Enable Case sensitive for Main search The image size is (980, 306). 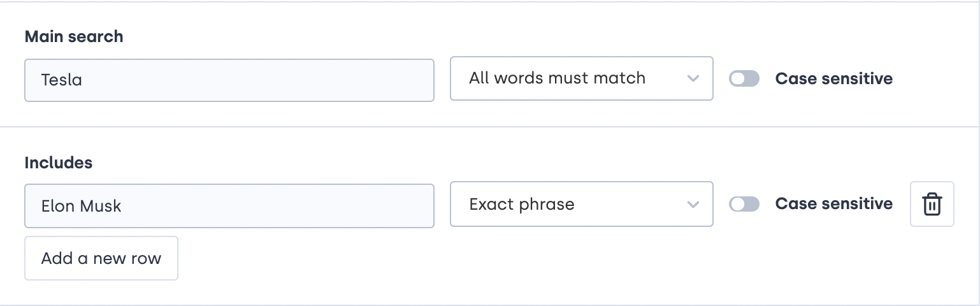(744, 78)
